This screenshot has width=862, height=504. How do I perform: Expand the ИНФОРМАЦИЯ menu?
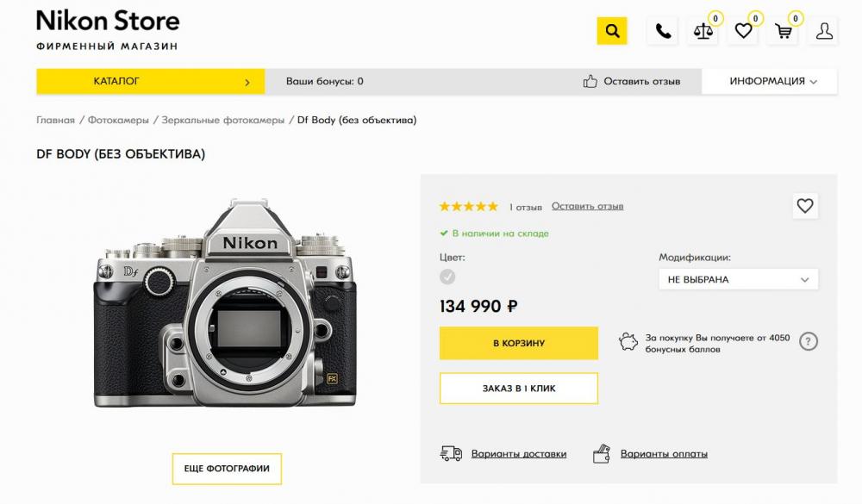tap(770, 81)
